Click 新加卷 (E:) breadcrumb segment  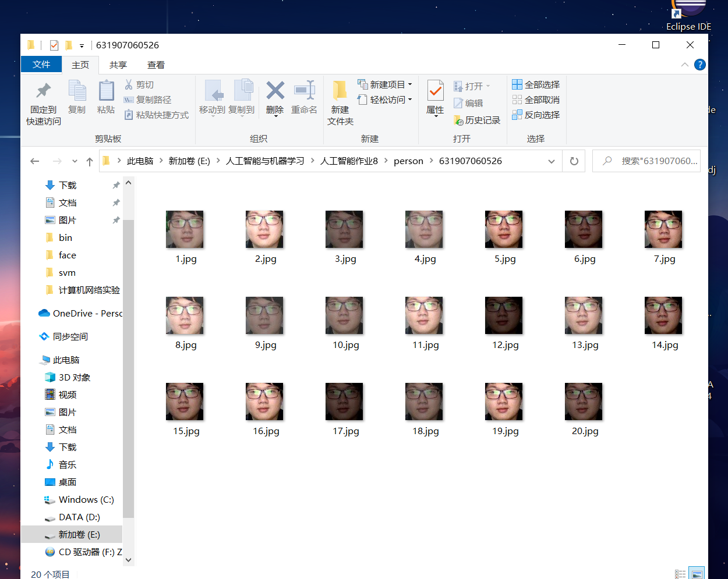(x=189, y=161)
